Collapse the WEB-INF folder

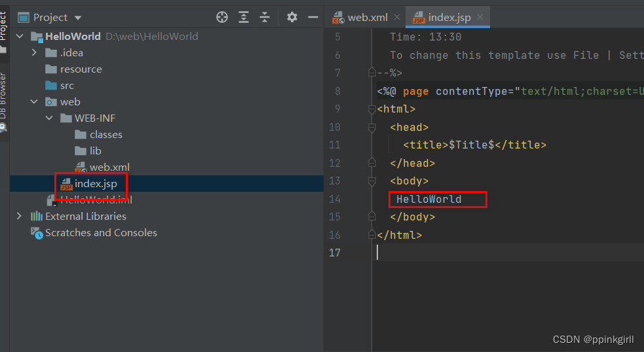pyautogui.click(x=49, y=118)
